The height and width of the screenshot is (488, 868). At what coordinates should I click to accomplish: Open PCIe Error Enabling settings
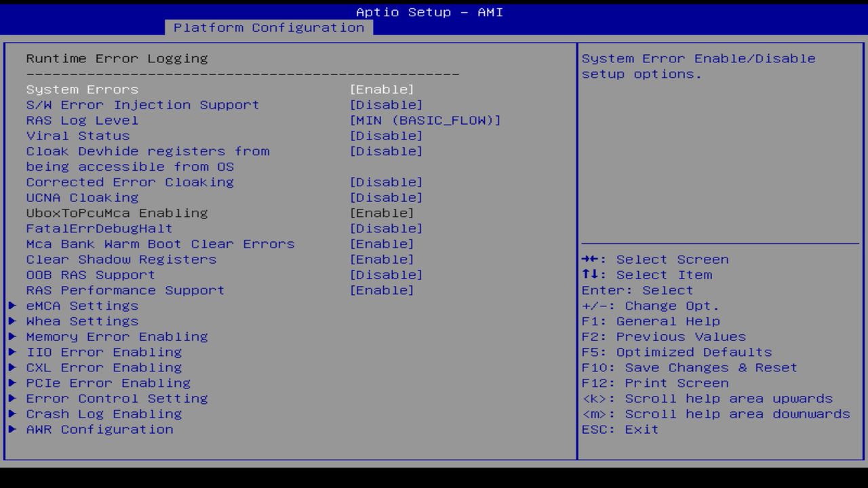click(105, 383)
